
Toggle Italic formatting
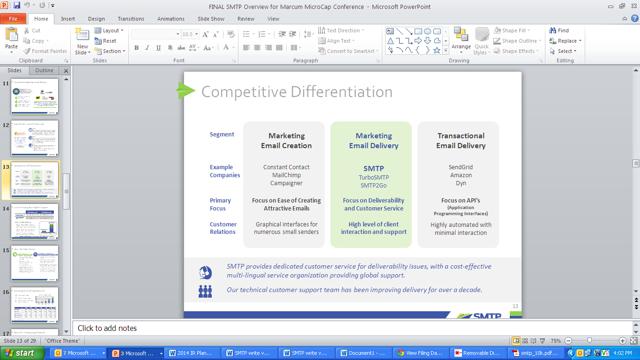147,48
